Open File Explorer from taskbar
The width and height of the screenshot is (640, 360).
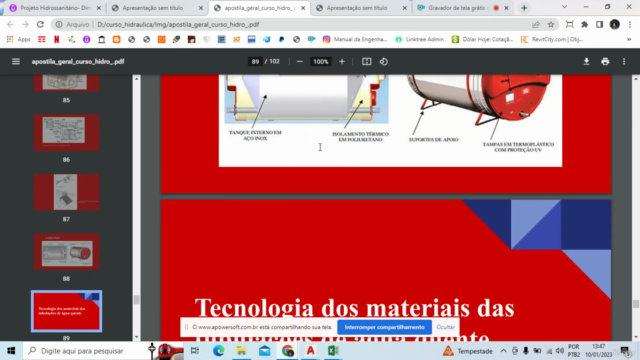coord(241,351)
